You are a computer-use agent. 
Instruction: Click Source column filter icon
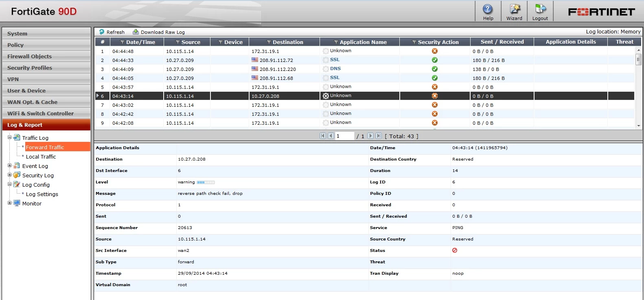[177, 42]
